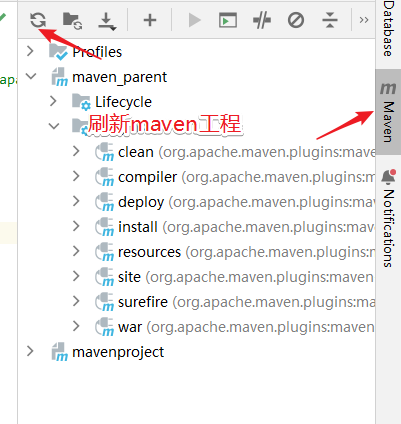
Task: Reload all Maven projects with the refresh icon
Action: click(38, 20)
